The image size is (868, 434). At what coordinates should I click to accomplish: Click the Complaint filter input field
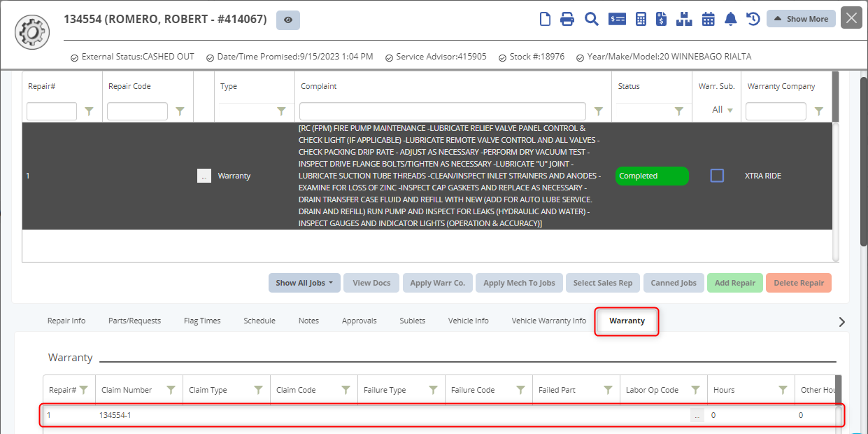point(442,111)
